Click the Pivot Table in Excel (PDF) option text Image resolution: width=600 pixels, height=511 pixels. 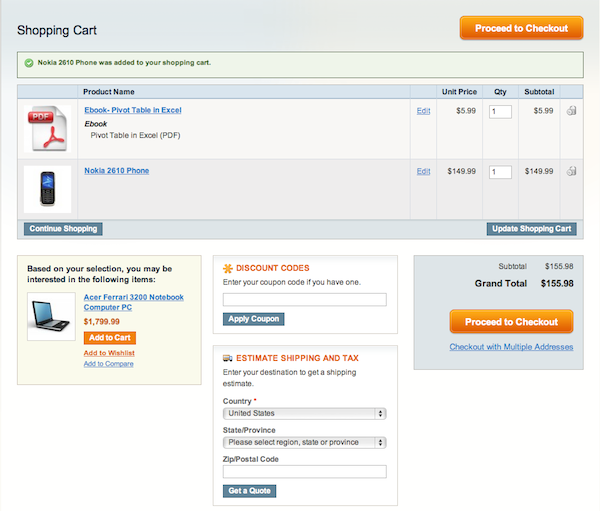135,135
